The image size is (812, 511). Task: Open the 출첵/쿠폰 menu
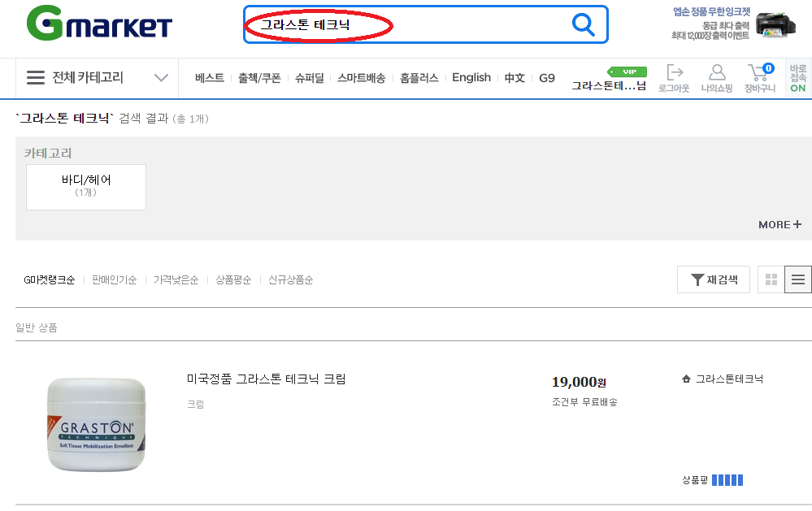[259, 78]
